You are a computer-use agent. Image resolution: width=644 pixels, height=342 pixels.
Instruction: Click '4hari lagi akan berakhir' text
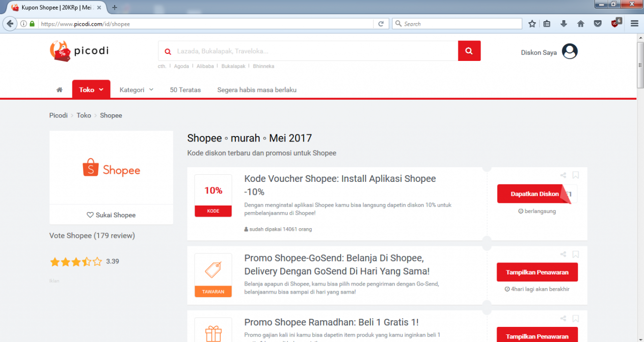click(537, 289)
